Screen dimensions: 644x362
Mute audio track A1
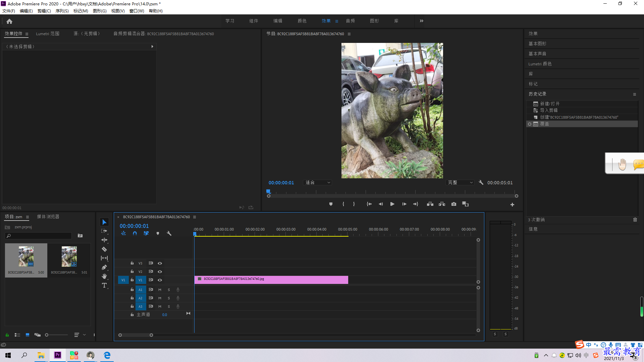pyautogui.click(x=160, y=290)
